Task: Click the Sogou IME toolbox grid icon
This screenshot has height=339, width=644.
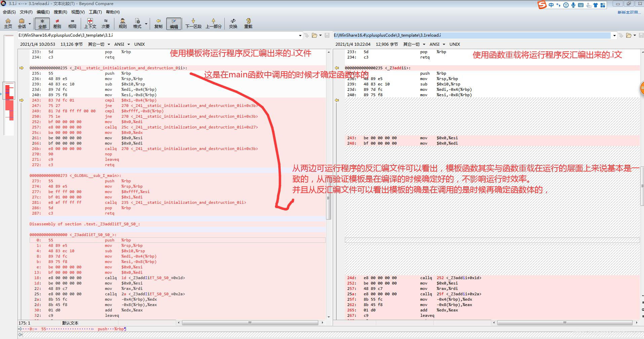Action: (x=603, y=5)
